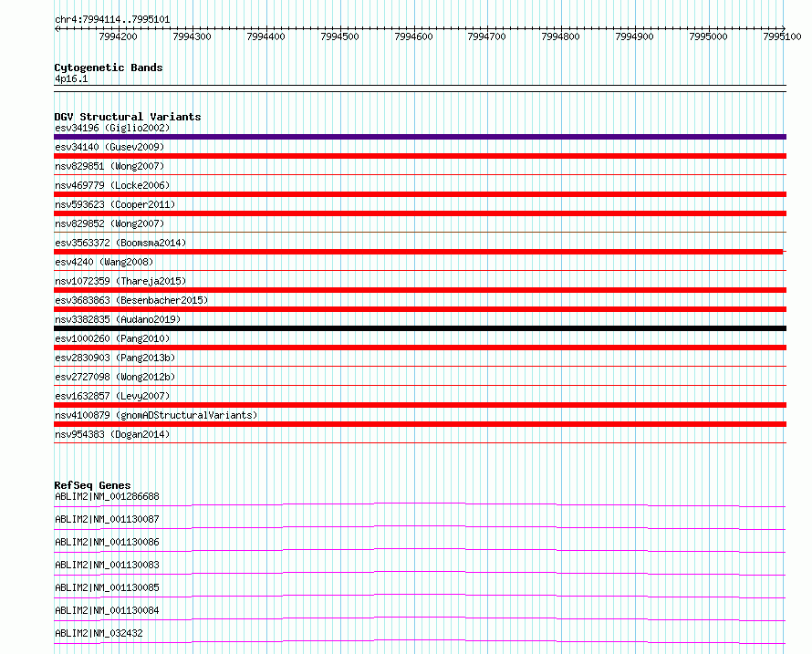This screenshot has width=812, height=654.
Task: Open variant esv3683863 (Besenbacher2015)
Action: click(131, 300)
